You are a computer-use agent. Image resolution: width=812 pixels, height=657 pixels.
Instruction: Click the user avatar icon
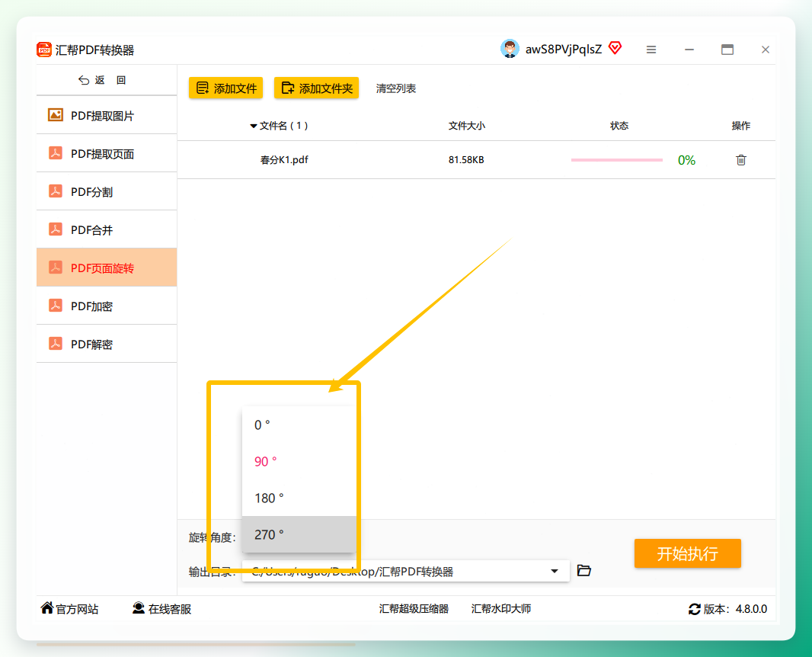tap(510, 49)
